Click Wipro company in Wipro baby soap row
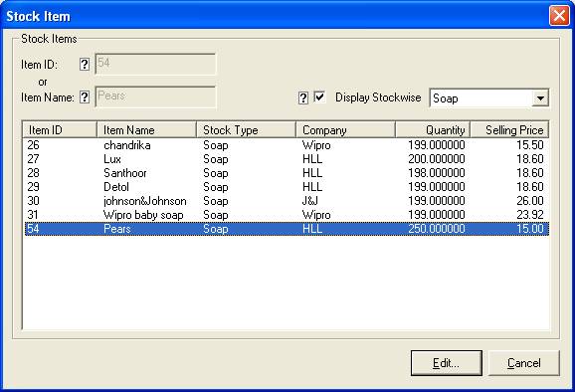The height and width of the screenshot is (392, 575). point(316,215)
